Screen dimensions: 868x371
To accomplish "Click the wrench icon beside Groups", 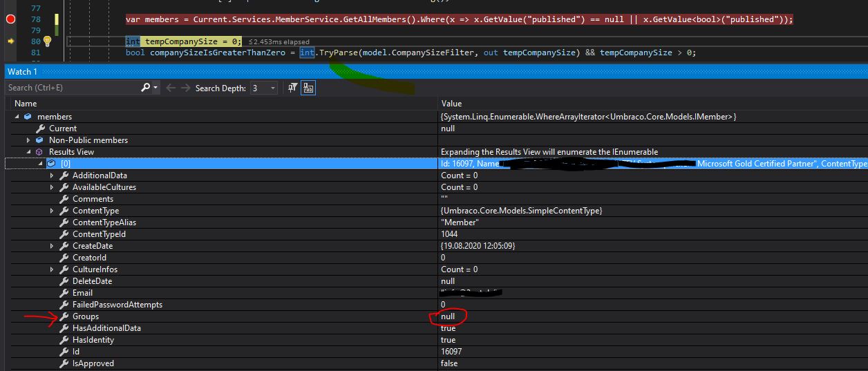I will pyautogui.click(x=64, y=316).
